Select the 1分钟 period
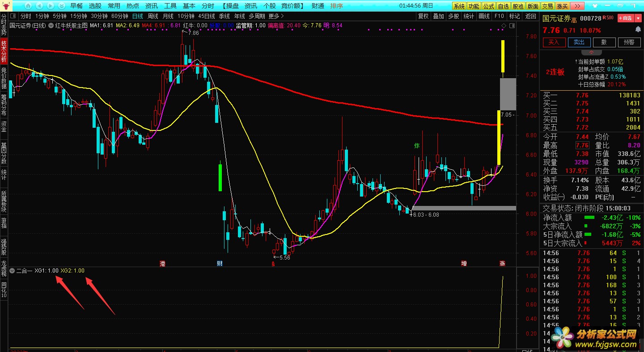This screenshot has width=644, height=352. [x=42, y=16]
